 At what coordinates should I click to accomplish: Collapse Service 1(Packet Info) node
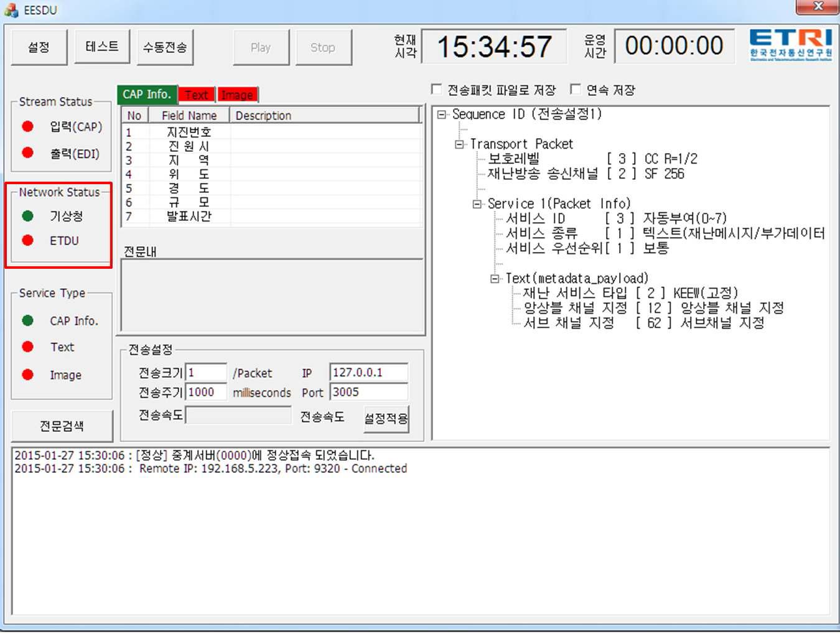(x=477, y=204)
